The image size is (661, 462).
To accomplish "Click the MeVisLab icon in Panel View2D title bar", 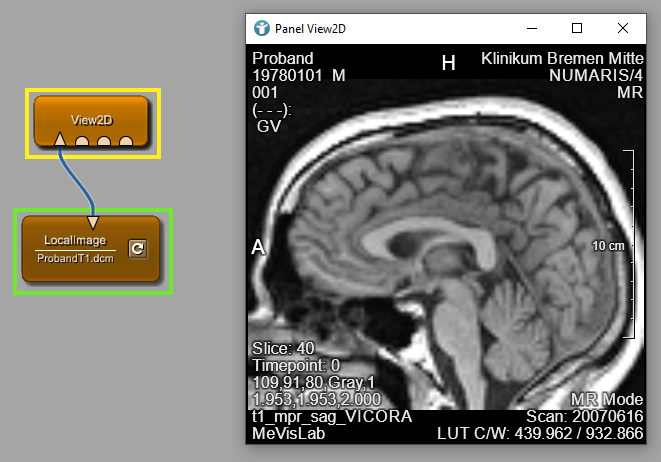I will [x=262, y=28].
